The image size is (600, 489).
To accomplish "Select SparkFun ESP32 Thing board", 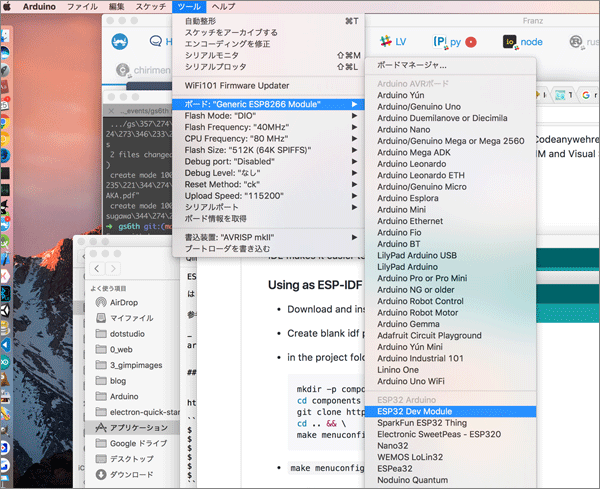I will pyautogui.click(x=450, y=423).
